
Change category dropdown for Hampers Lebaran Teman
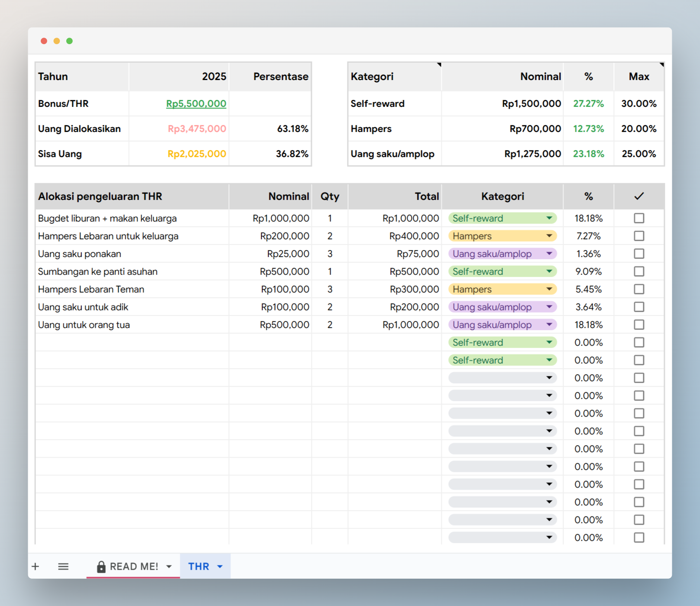tap(502, 289)
